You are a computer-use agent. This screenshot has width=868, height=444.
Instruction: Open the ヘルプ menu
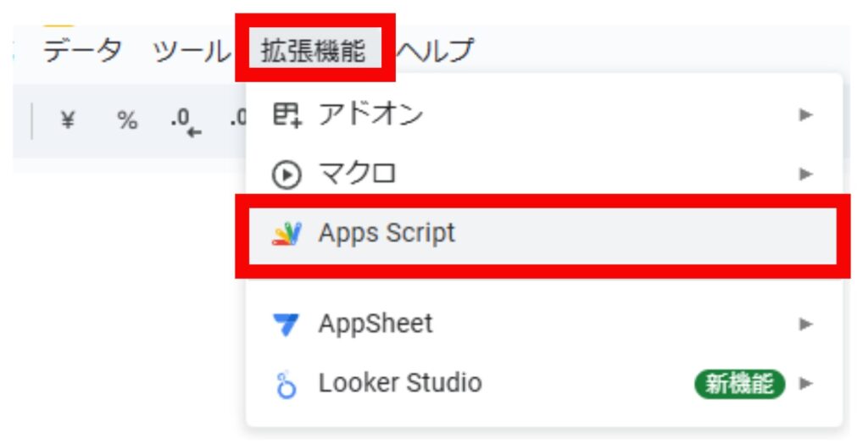(x=436, y=51)
